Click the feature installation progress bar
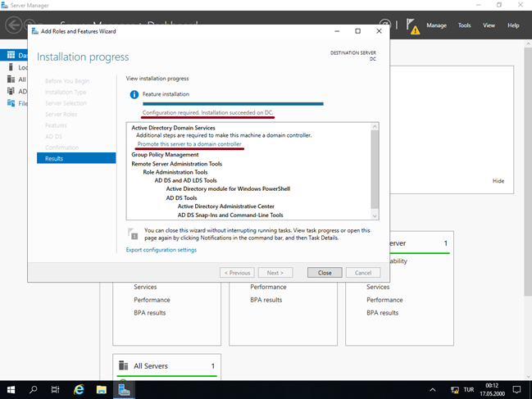 (x=233, y=104)
